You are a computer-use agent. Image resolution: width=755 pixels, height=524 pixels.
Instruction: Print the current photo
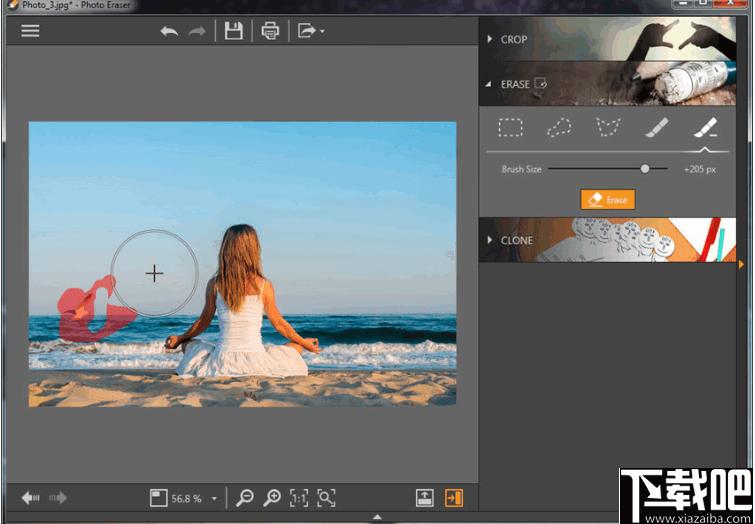(270, 31)
